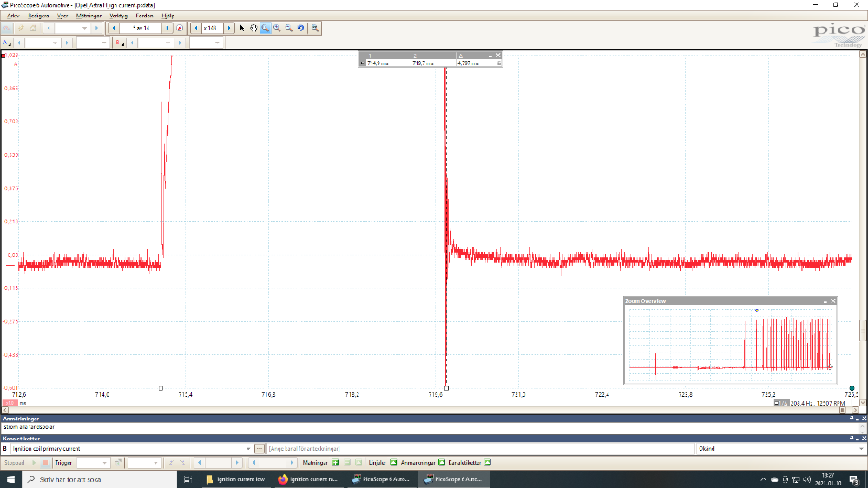The height and width of the screenshot is (488, 868).
Task: Click the zoom in magnifier icon
Action: [x=277, y=29]
